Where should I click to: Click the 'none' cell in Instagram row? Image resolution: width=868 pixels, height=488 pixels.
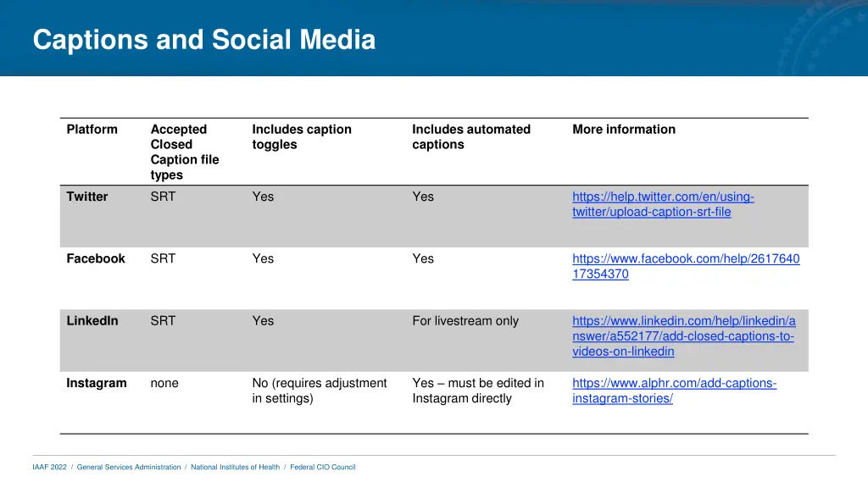(164, 384)
